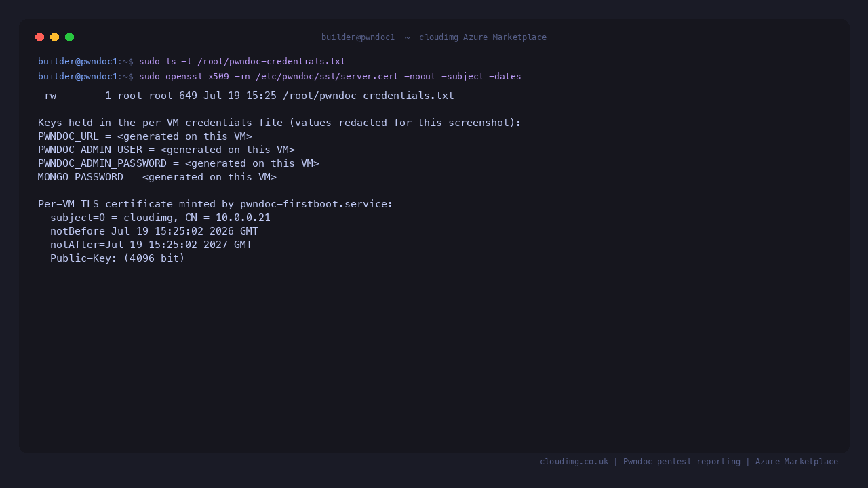Image resolution: width=868 pixels, height=488 pixels.
Task: Click the red close window dot
Action: [40, 37]
